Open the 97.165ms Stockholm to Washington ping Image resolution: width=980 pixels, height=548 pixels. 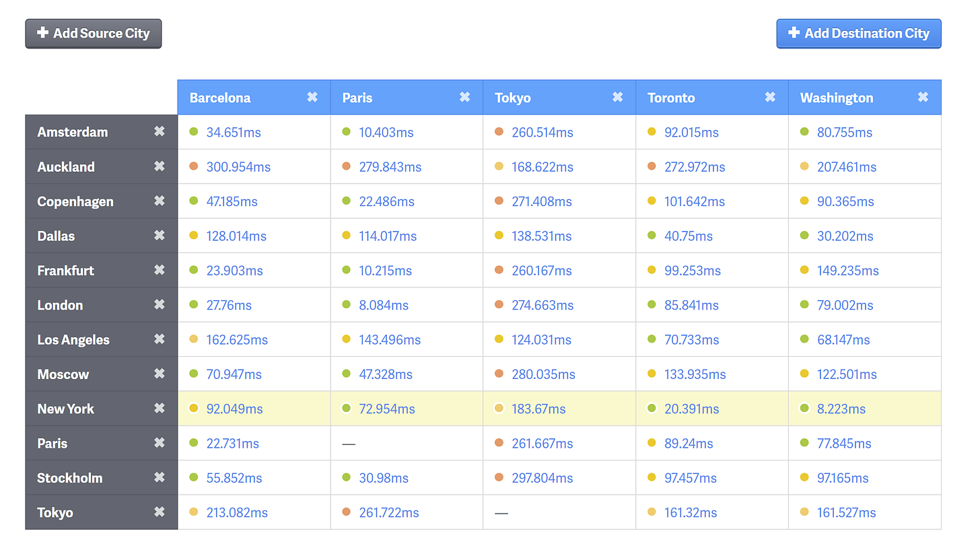pyautogui.click(x=843, y=478)
